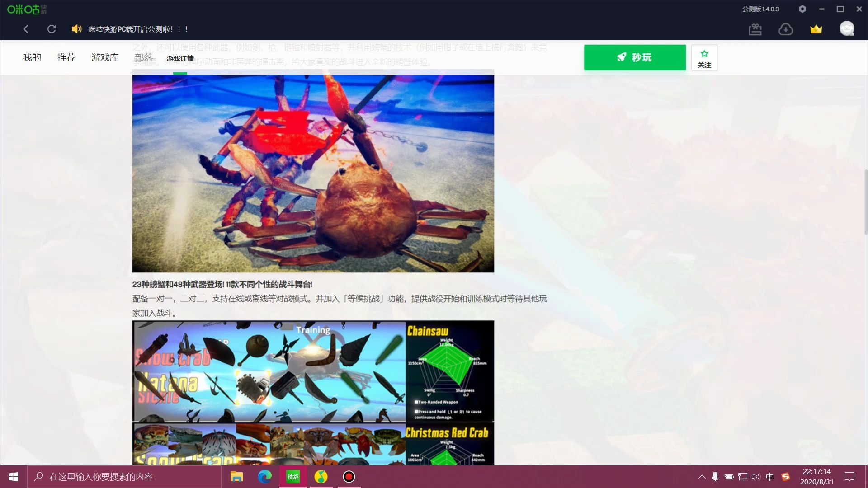The width and height of the screenshot is (868, 488).
Task: Click the speaker announcement icon
Action: click(x=76, y=29)
